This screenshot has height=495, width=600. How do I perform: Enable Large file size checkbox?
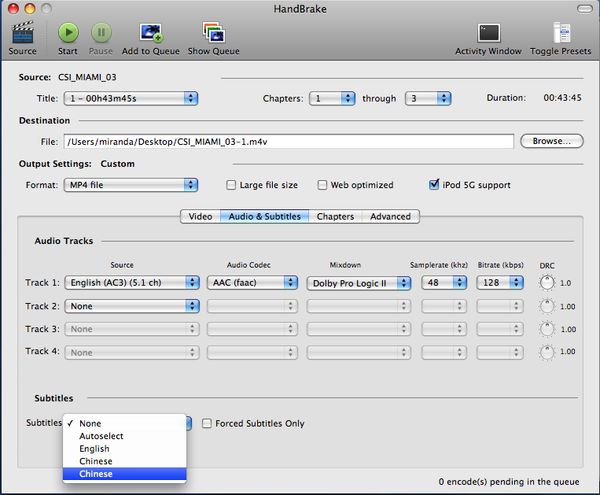[x=231, y=185]
